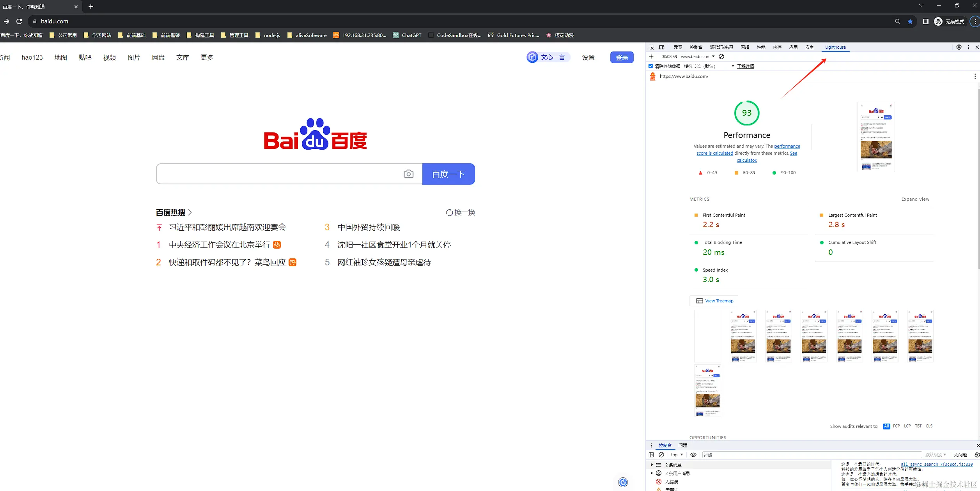980x491 pixels.
Task: Switch to 网络 tab
Action: coord(745,47)
